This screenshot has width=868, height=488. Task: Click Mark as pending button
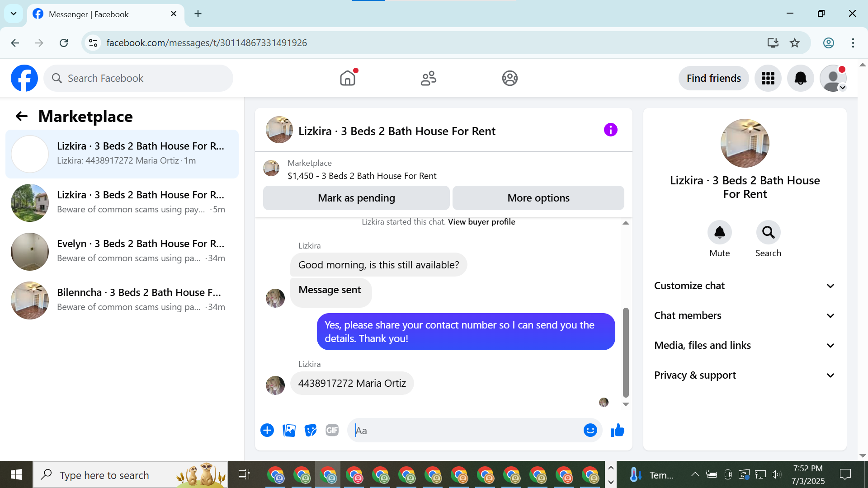[356, 198]
